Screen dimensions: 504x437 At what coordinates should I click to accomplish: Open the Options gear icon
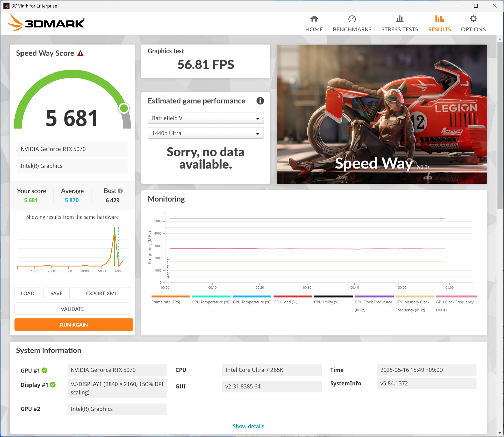473,19
